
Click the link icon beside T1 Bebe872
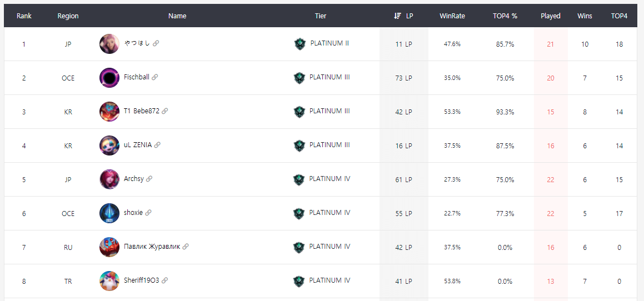165,111
